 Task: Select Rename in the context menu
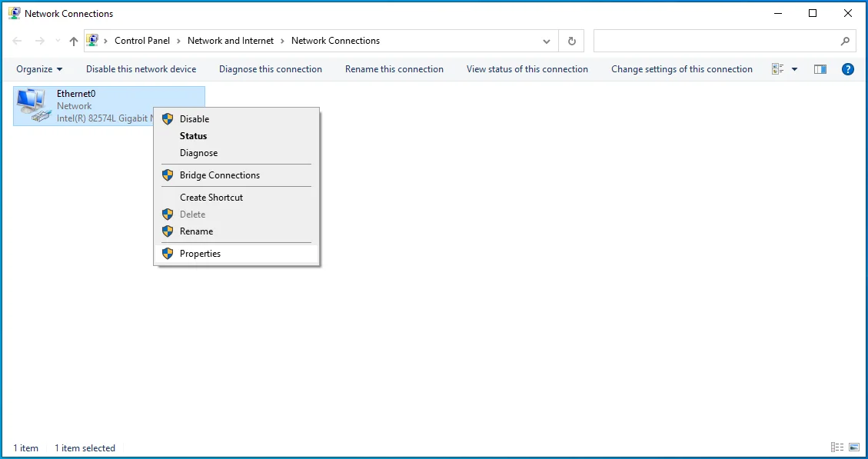(x=236, y=231)
